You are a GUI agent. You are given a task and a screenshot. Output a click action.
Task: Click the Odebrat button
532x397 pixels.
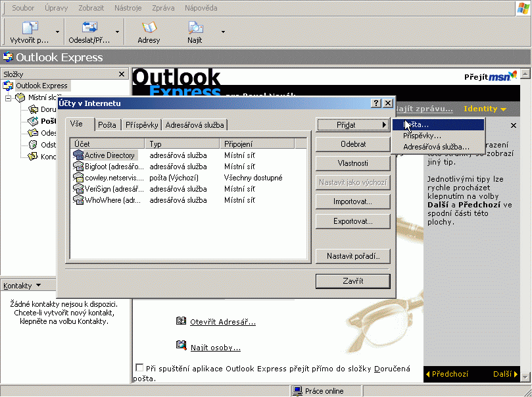click(353, 144)
